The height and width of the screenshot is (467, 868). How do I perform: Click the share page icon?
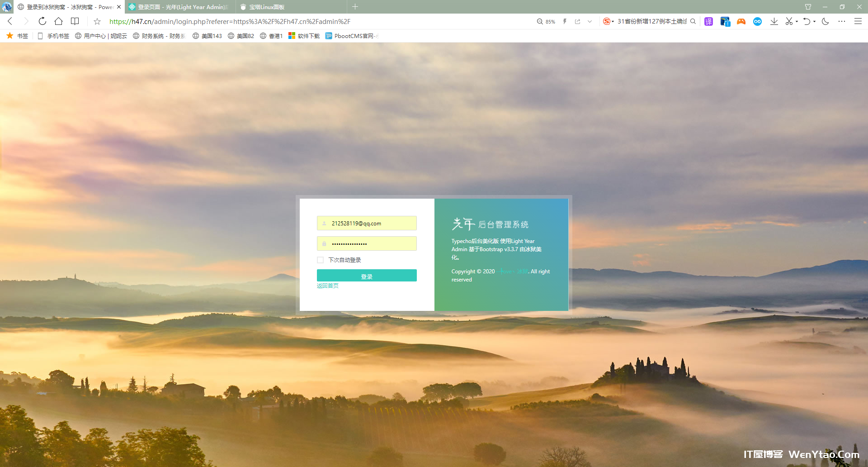click(577, 21)
